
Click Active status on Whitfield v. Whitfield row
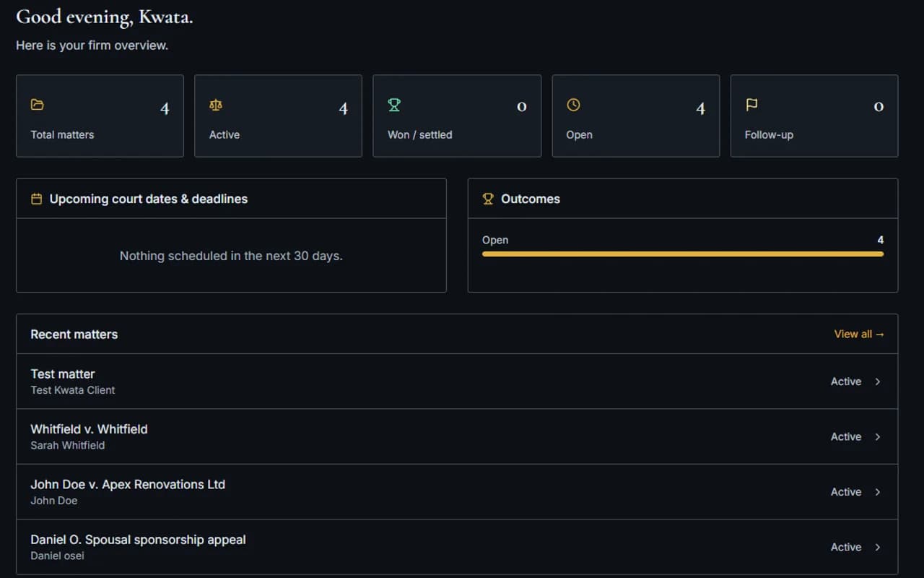tap(846, 436)
